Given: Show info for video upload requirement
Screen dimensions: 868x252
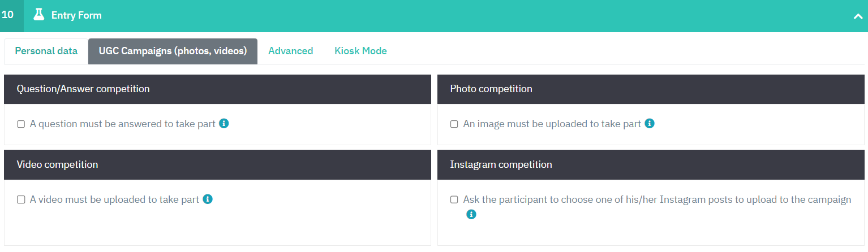Looking at the screenshot, I should click(208, 199).
